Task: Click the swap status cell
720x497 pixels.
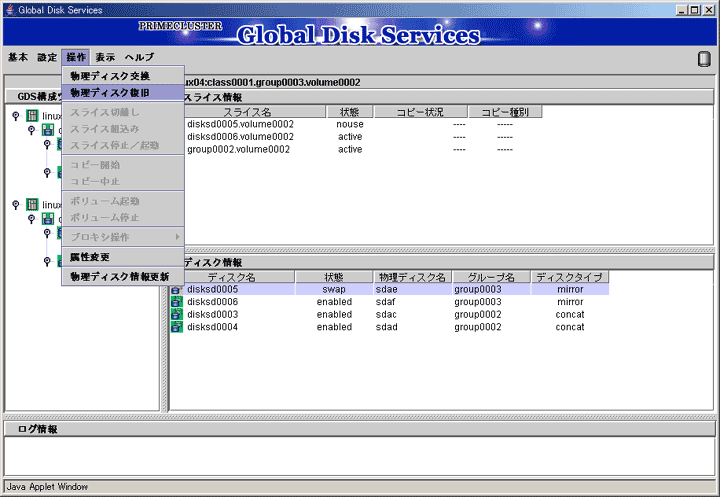Action: (x=334, y=289)
